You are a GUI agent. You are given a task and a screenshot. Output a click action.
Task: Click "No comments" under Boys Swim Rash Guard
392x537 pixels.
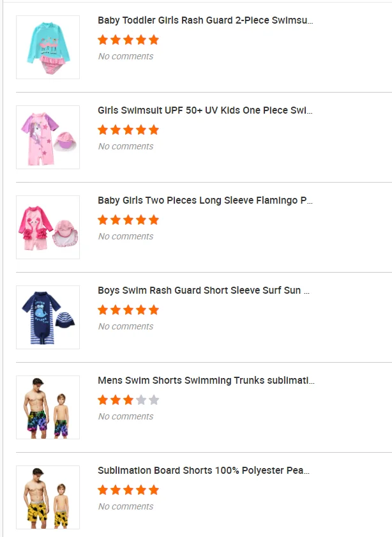pyautogui.click(x=126, y=326)
